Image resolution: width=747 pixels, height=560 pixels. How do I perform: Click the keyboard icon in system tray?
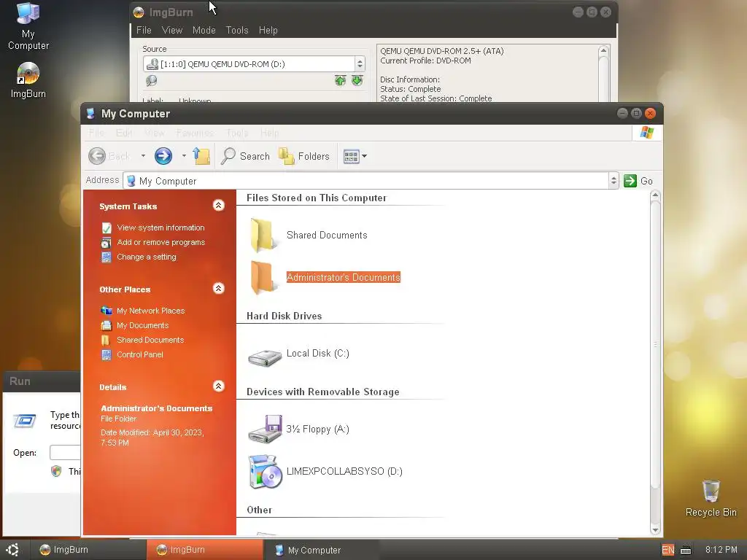(x=686, y=550)
